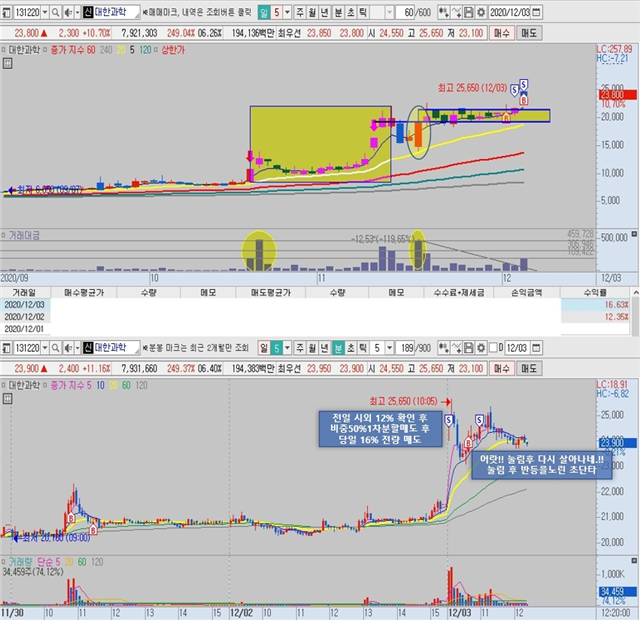Open empty interval dropdown in top toolbar

click(x=389, y=13)
